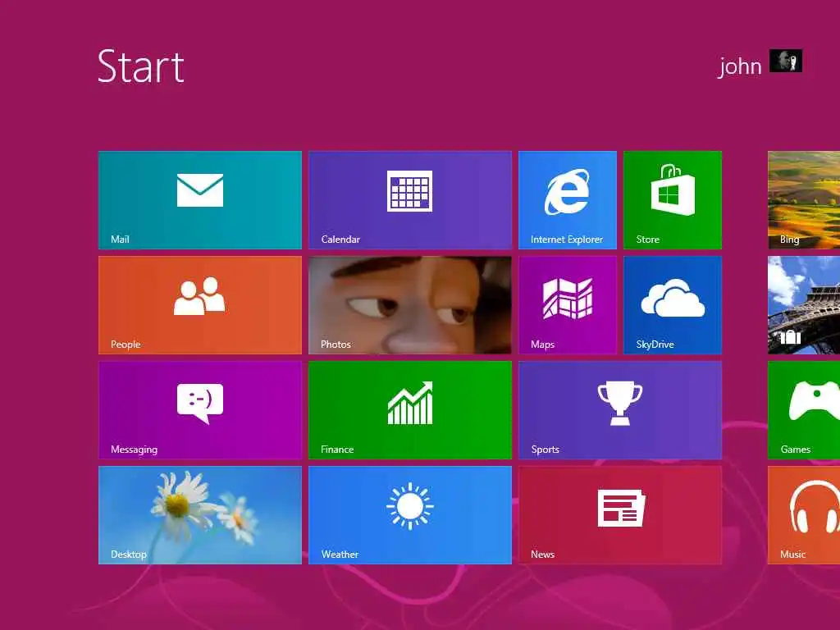Viewport: 840px width, 630px height.
Task: Open the Store tile
Action: tap(673, 200)
